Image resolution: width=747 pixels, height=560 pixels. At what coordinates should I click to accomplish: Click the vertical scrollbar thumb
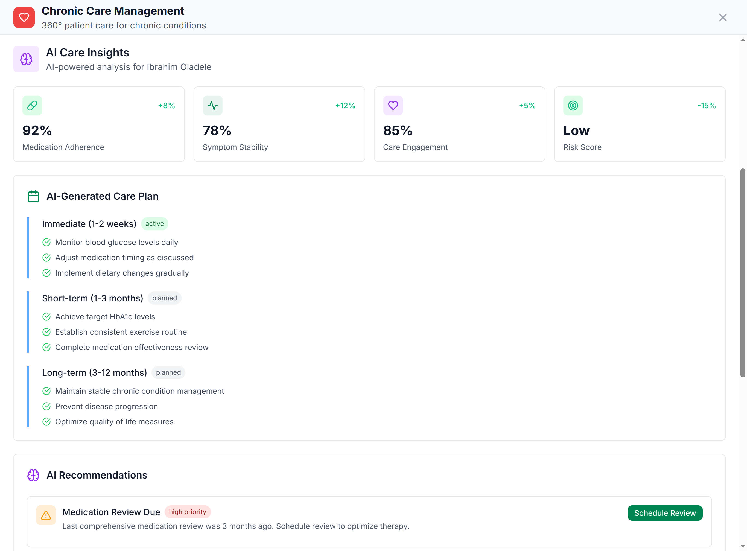coord(743,272)
